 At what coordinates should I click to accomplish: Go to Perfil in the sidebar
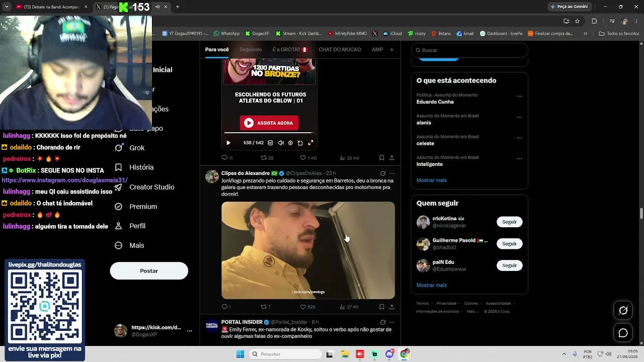(x=130, y=226)
